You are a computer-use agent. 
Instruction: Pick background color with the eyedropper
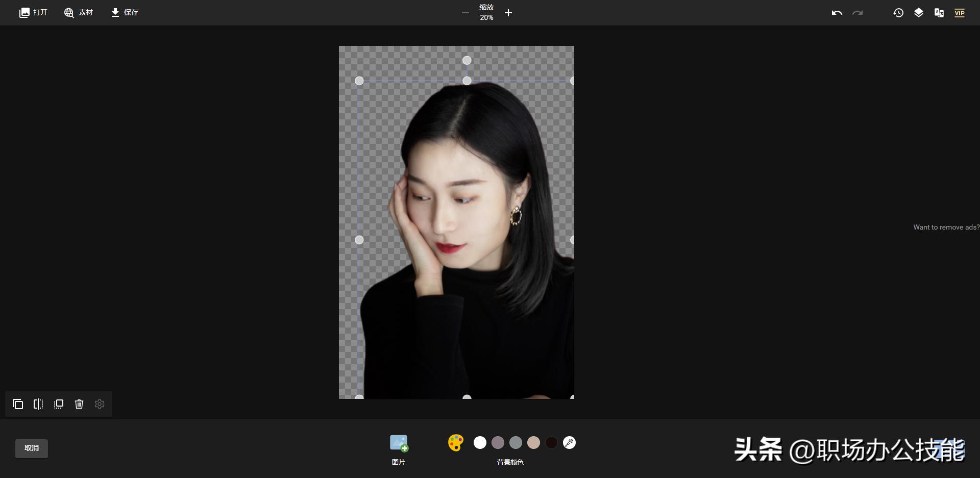[x=569, y=443]
